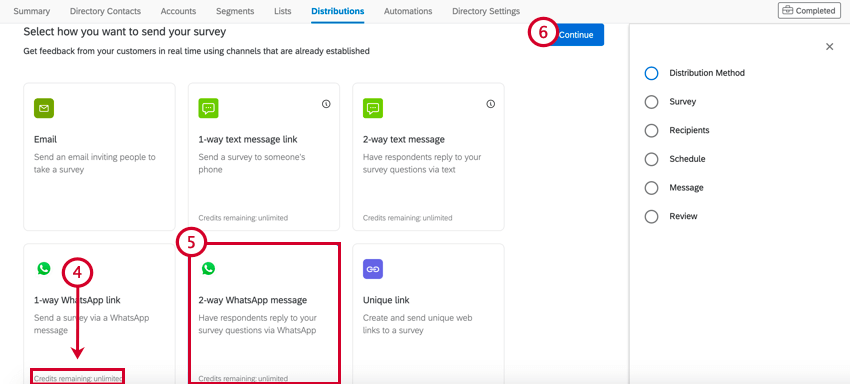Viewport: 850px width, 384px height.
Task: Click the Schedule step label
Action: pos(687,159)
